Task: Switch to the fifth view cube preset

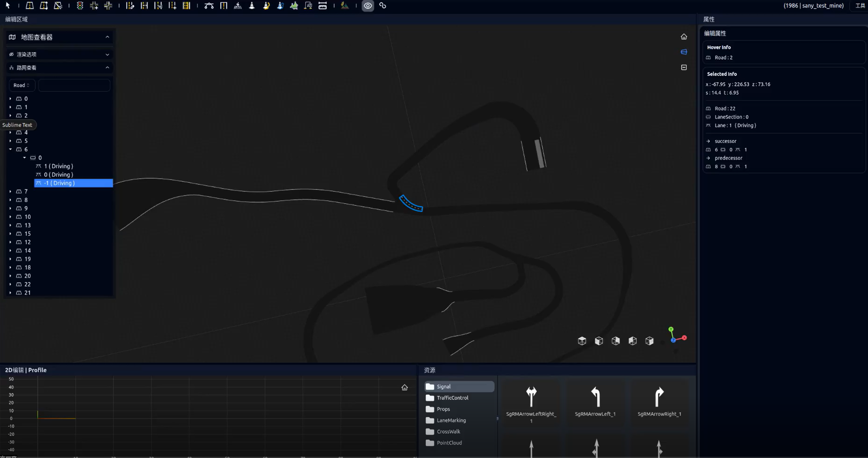Action: pos(649,341)
